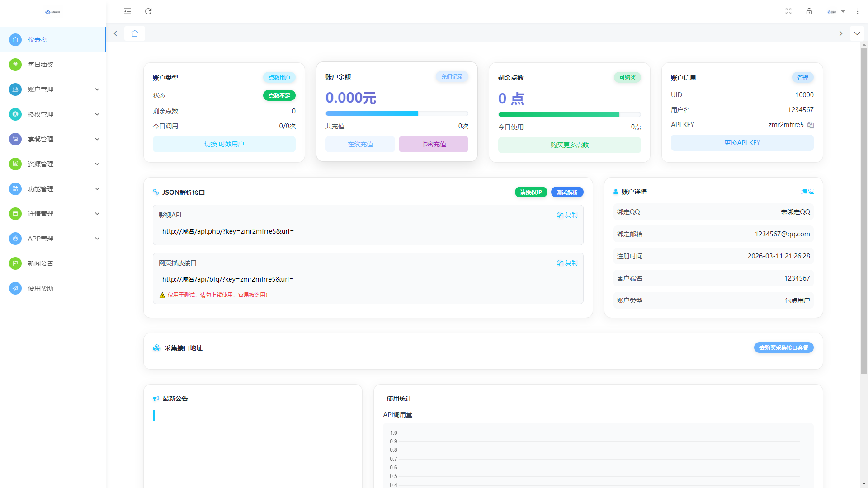Click the account balance progress bar
Screen dimensions: 868x488
[x=396, y=113]
